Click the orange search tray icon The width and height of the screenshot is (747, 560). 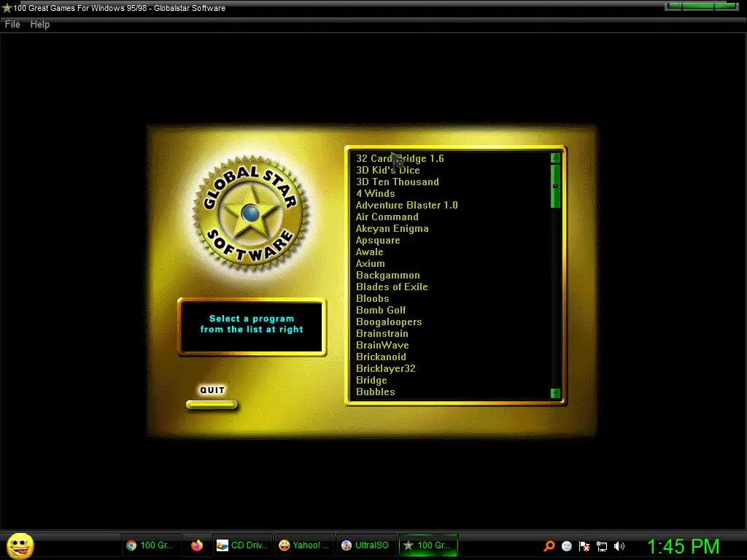(x=549, y=545)
